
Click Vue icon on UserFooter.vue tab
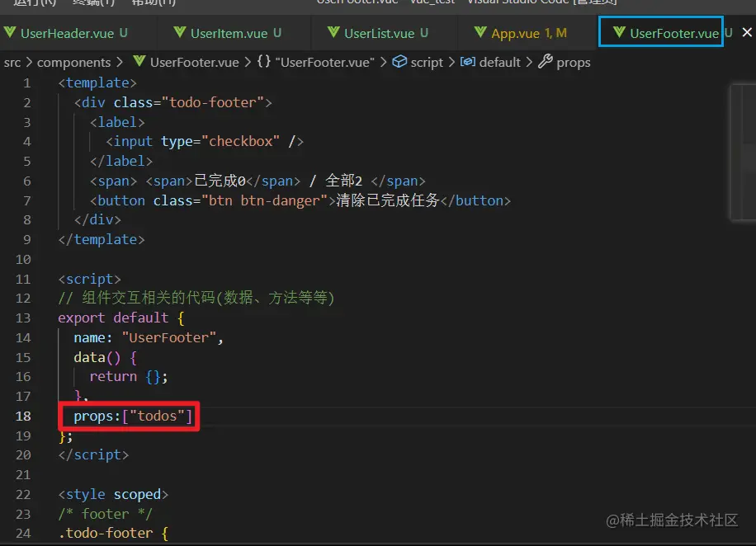[x=620, y=33]
